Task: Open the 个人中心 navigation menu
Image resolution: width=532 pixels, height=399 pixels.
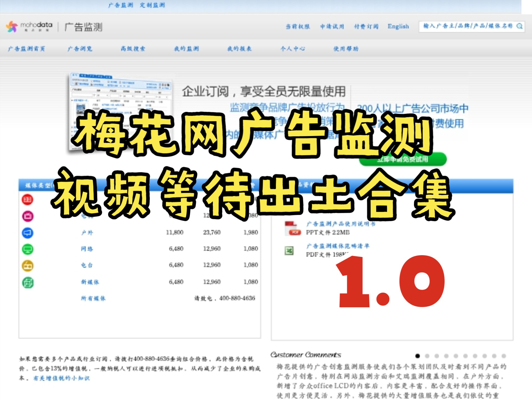Action: click(x=293, y=49)
